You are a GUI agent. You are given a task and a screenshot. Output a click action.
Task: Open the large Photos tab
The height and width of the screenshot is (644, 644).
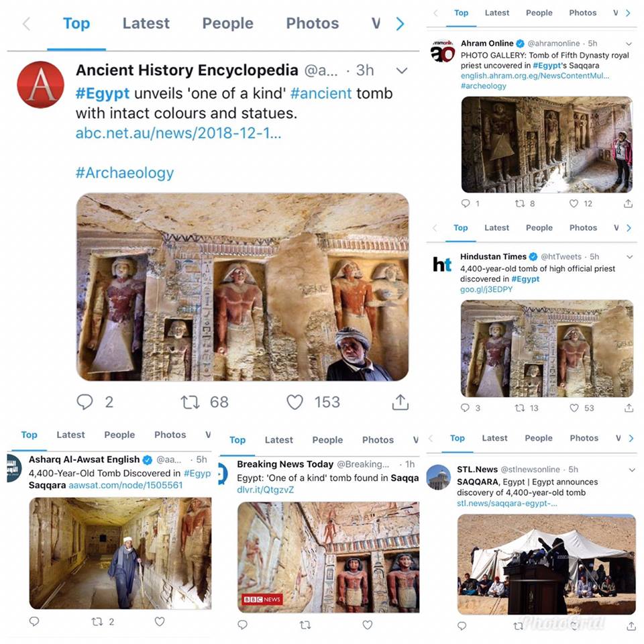(313, 23)
